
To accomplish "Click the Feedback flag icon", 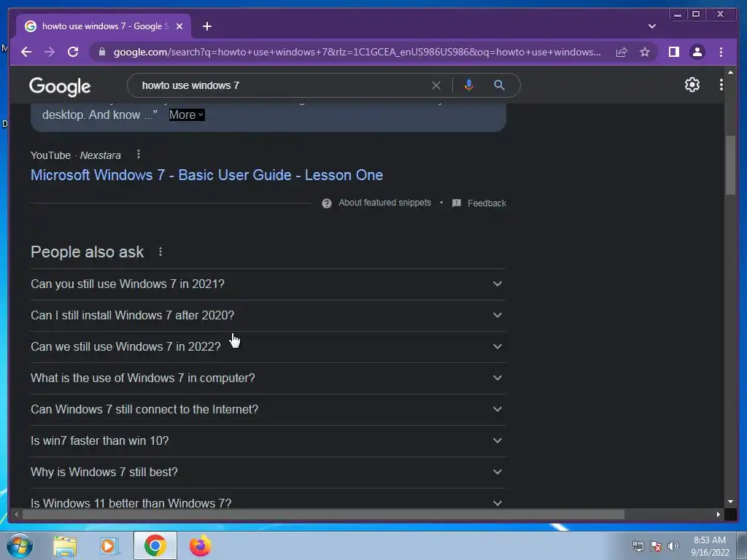I will 457,203.
